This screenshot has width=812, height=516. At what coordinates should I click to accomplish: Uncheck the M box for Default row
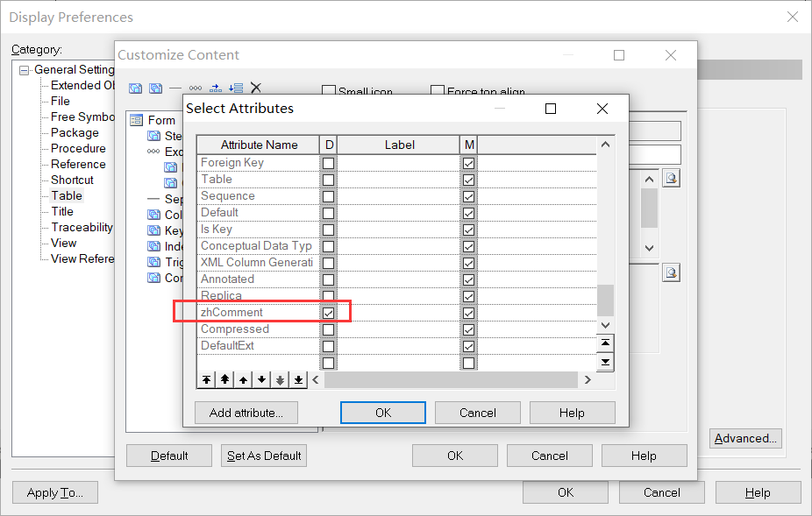pyautogui.click(x=468, y=213)
